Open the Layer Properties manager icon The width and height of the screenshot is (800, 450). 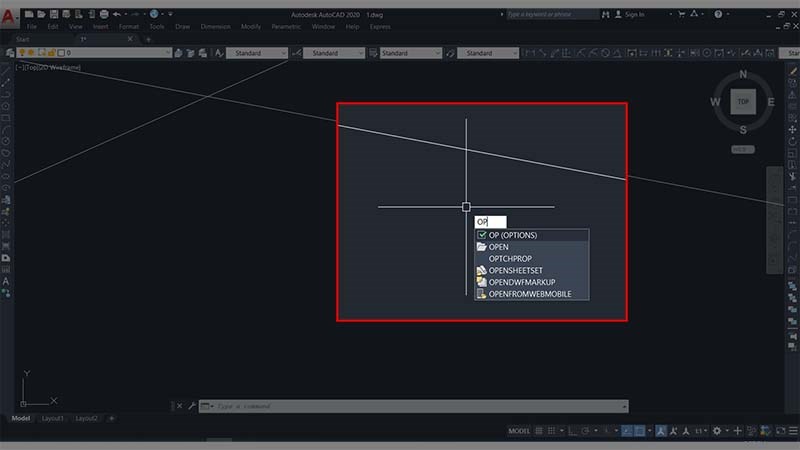(x=8, y=52)
